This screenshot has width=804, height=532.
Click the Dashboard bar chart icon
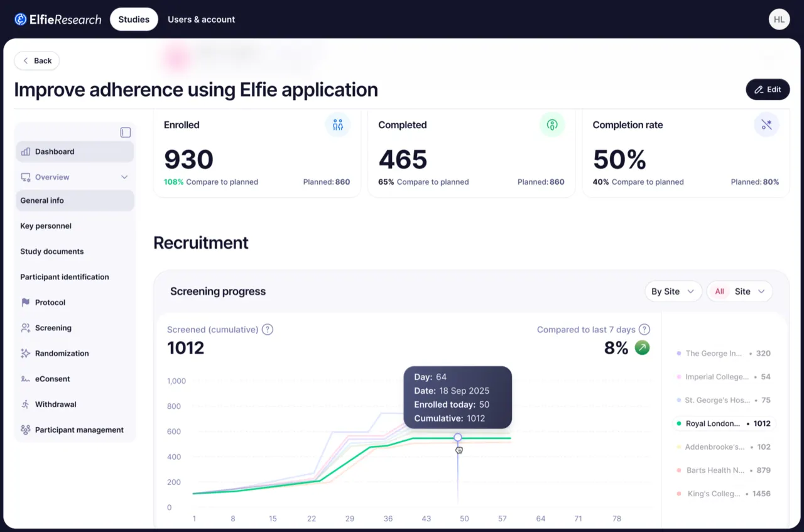pos(26,151)
